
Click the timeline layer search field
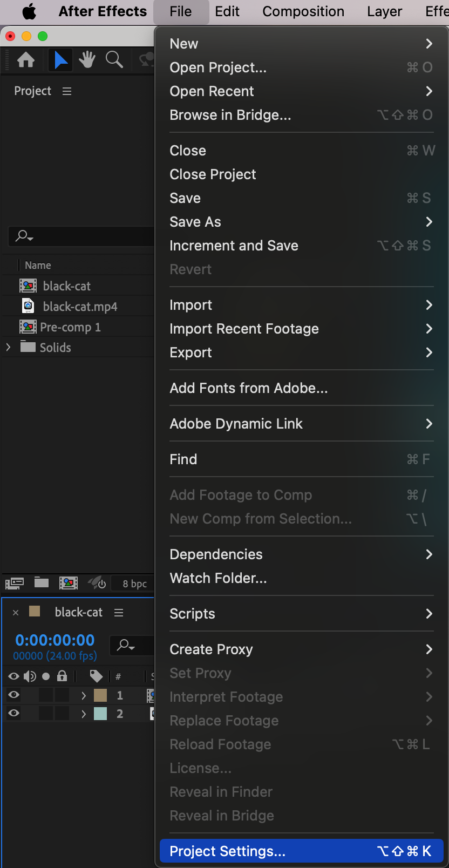132,645
